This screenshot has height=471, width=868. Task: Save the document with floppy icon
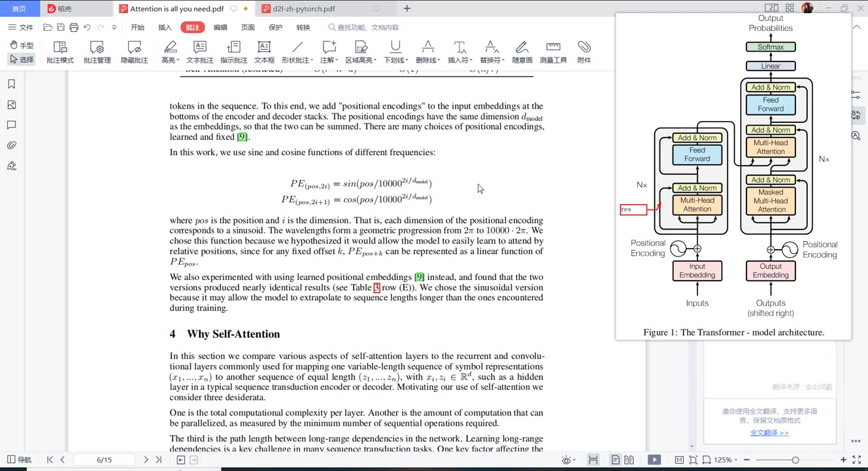tap(61, 27)
